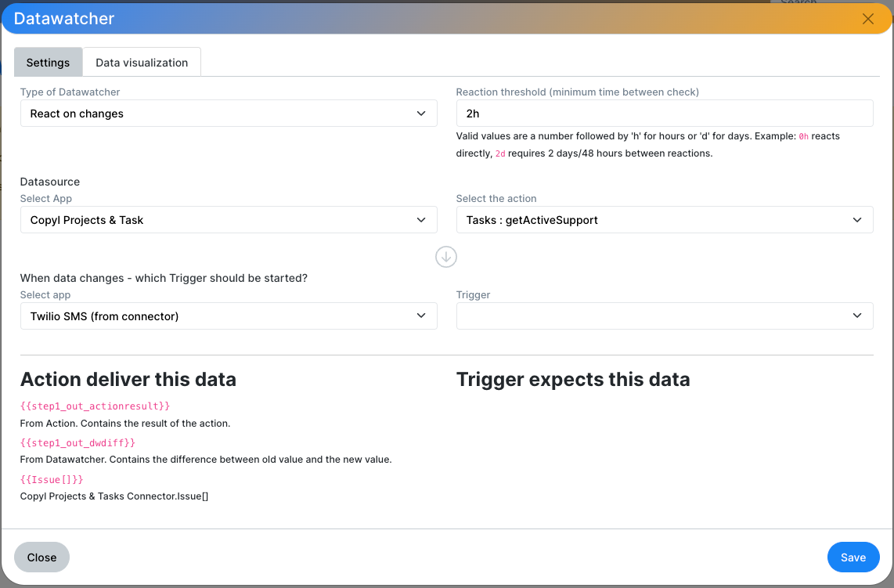Click the 'Trigger expects this data' heading
Image resolution: width=894 pixels, height=588 pixels.
tap(573, 379)
